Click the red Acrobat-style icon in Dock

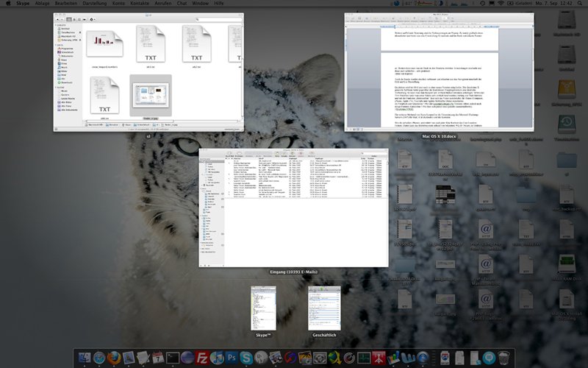click(x=379, y=358)
